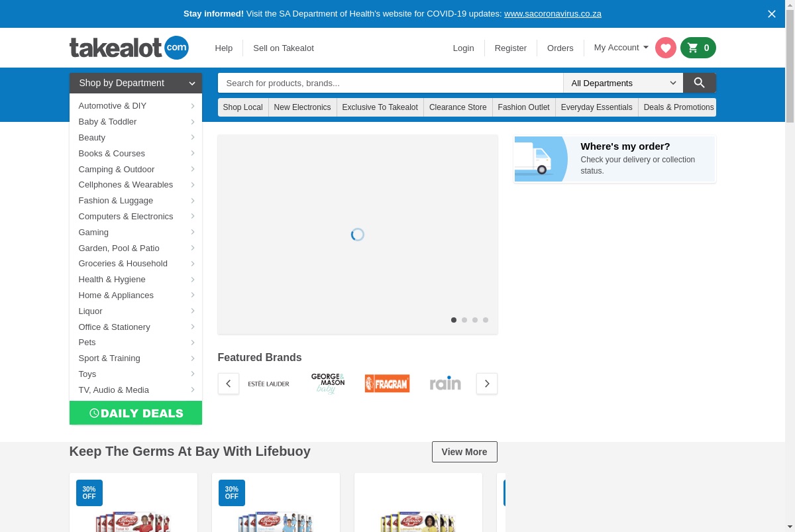Screen dimensions: 795x532
Task: Click the search magnifier button
Action: click(x=700, y=83)
